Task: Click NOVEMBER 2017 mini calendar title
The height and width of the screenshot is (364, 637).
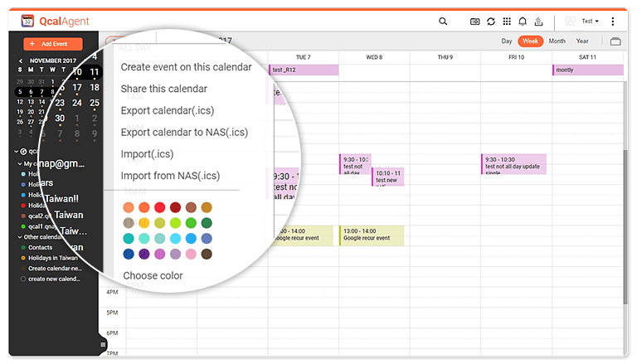Action: tap(53, 61)
